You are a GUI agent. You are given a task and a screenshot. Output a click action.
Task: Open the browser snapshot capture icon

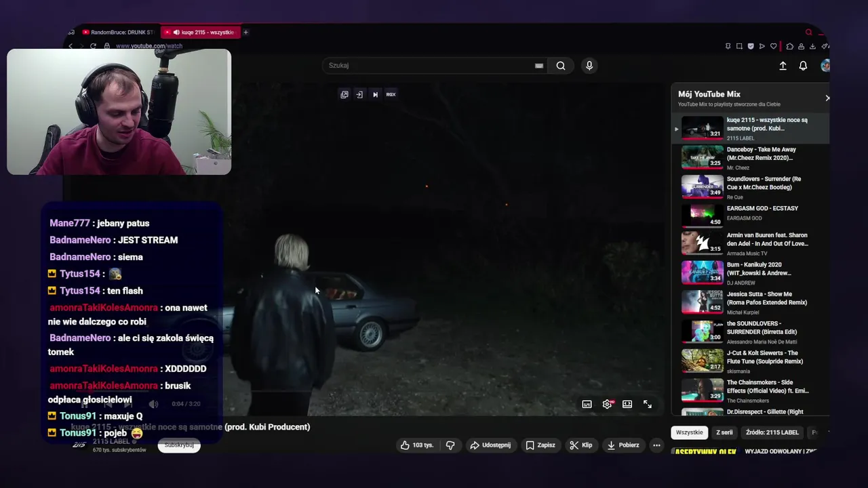click(739, 46)
